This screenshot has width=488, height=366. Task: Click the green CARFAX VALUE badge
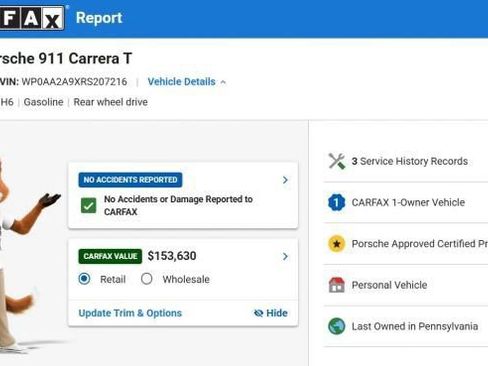point(110,256)
